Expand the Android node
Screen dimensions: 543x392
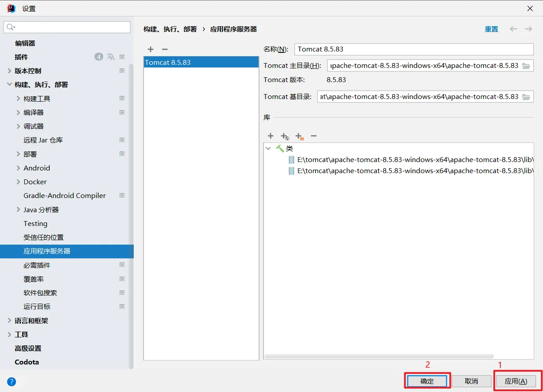tap(18, 168)
